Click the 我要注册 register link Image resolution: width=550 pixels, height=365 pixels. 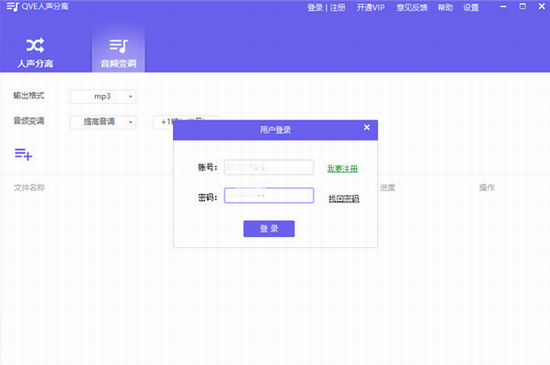(x=343, y=169)
